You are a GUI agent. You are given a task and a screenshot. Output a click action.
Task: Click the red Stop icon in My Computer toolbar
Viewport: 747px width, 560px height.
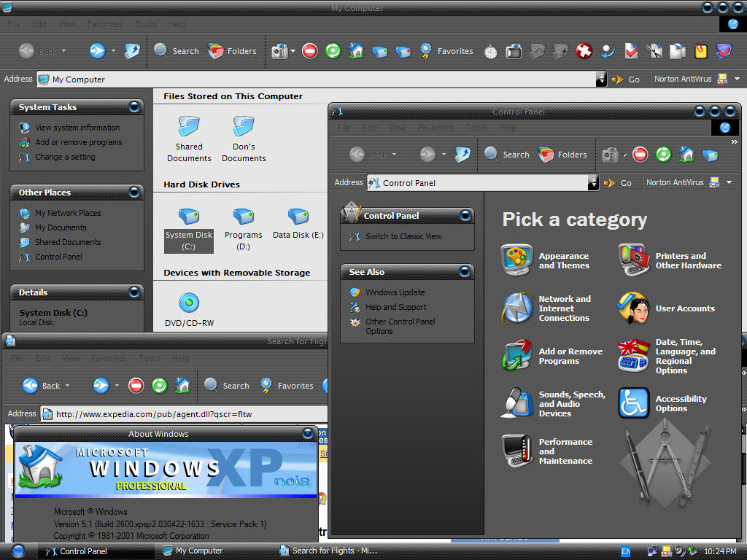point(309,50)
